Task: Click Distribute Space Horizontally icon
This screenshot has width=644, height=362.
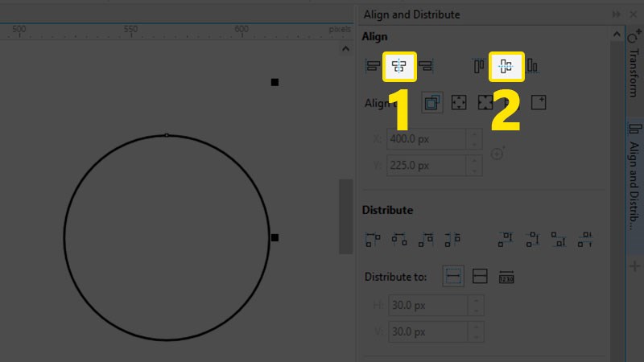Action: [452, 239]
